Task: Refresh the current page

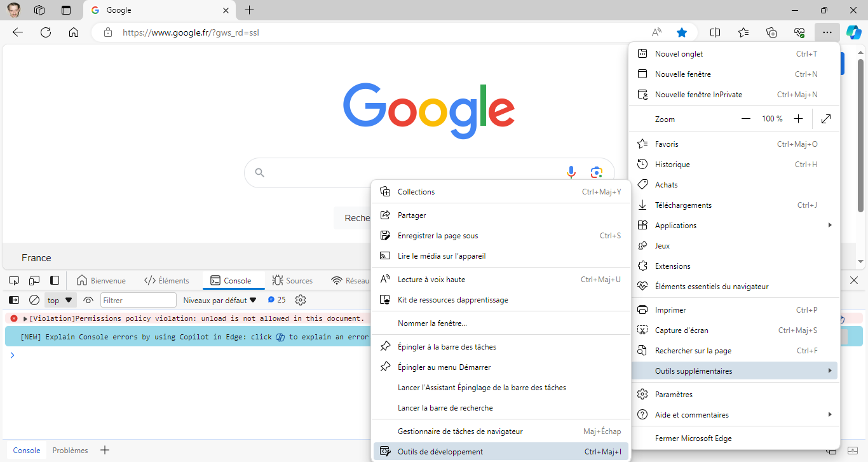Action: (46, 32)
